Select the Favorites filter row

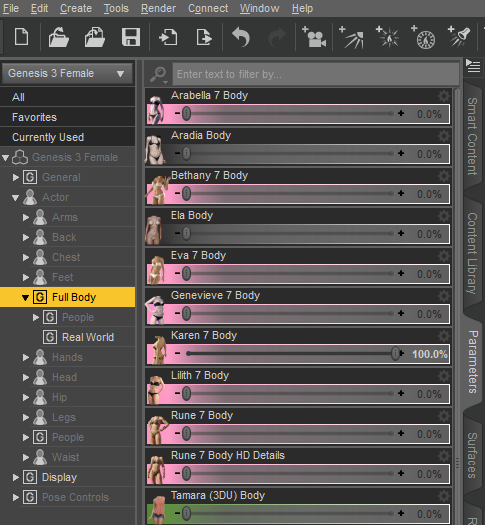pos(67,117)
